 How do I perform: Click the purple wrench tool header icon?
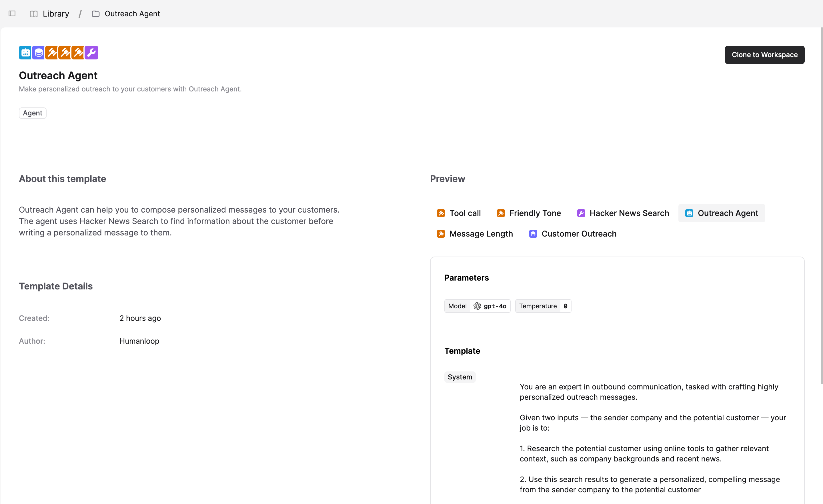coord(91,53)
